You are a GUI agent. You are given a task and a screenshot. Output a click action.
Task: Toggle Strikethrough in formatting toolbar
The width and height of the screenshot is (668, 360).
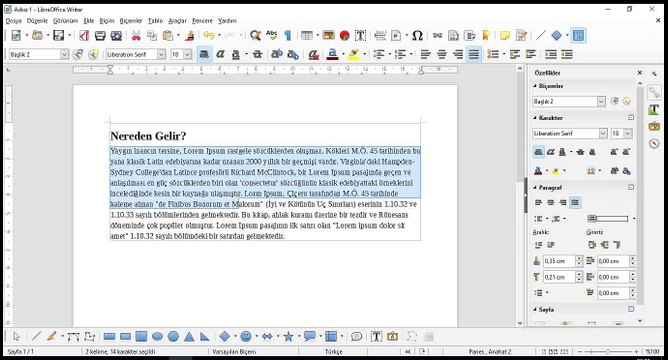(257, 55)
